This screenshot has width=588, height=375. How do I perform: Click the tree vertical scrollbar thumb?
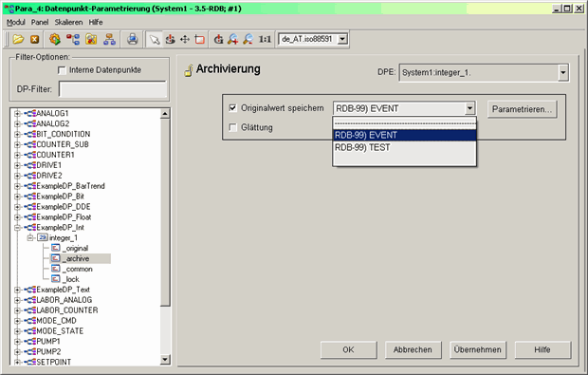165,213
